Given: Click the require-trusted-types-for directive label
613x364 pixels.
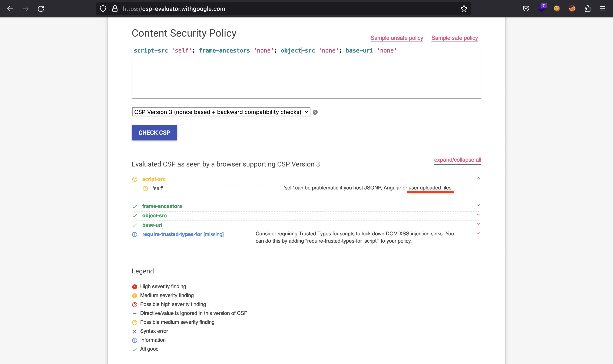Looking at the screenshot, I should click(x=172, y=234).
